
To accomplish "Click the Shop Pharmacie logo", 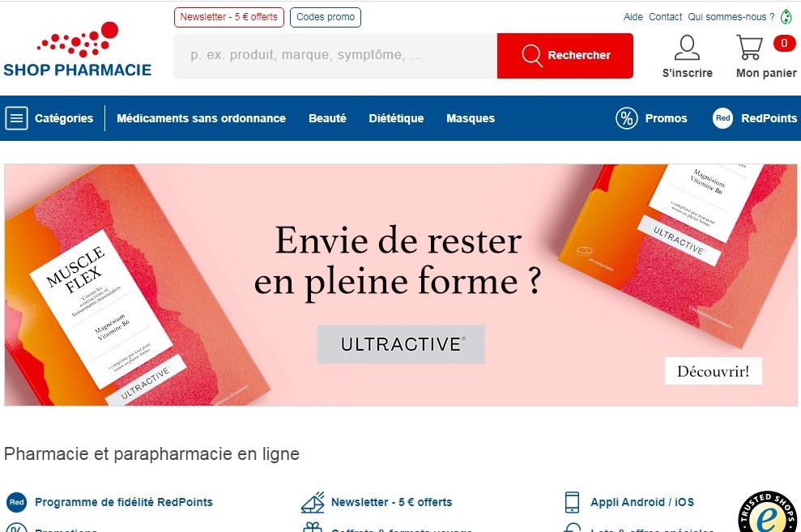I will (77, 49).
